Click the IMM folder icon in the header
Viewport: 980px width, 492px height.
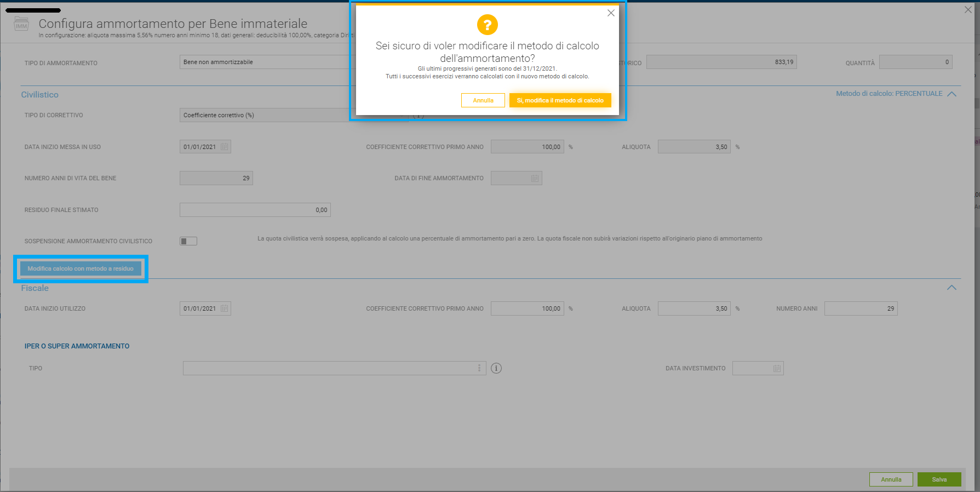(x=21, y=24)
